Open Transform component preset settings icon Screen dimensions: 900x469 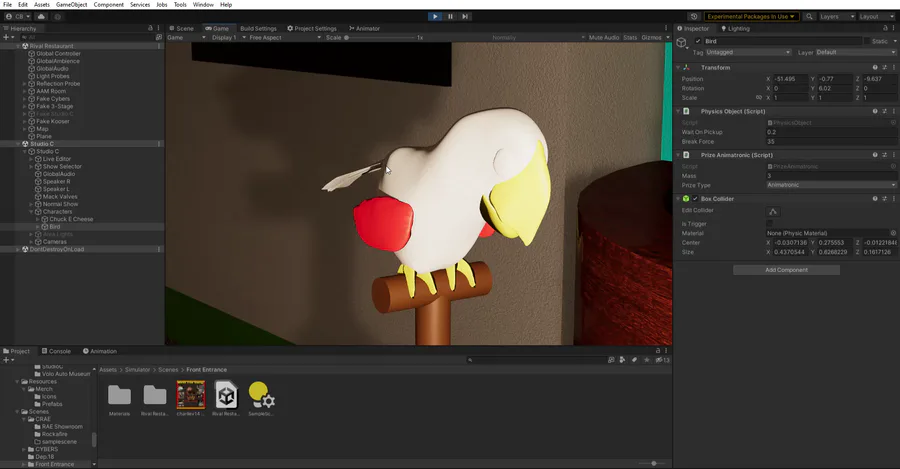pos(885,68)
